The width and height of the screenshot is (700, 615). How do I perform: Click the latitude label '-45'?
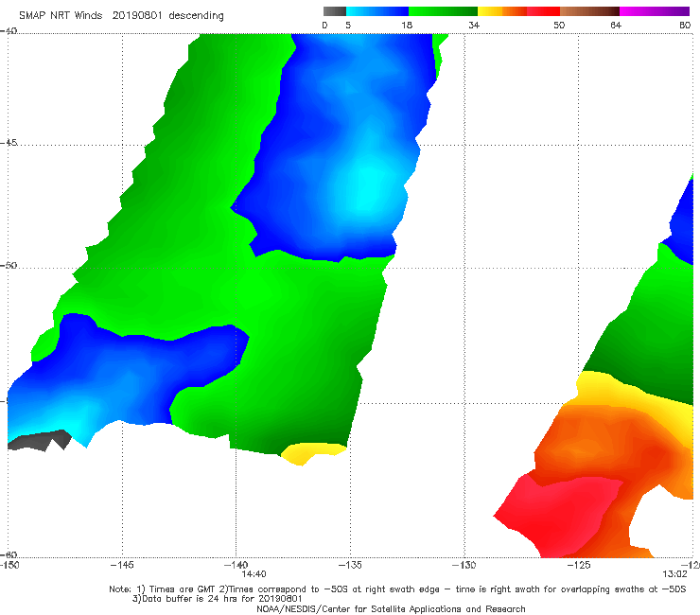(9, 143)
